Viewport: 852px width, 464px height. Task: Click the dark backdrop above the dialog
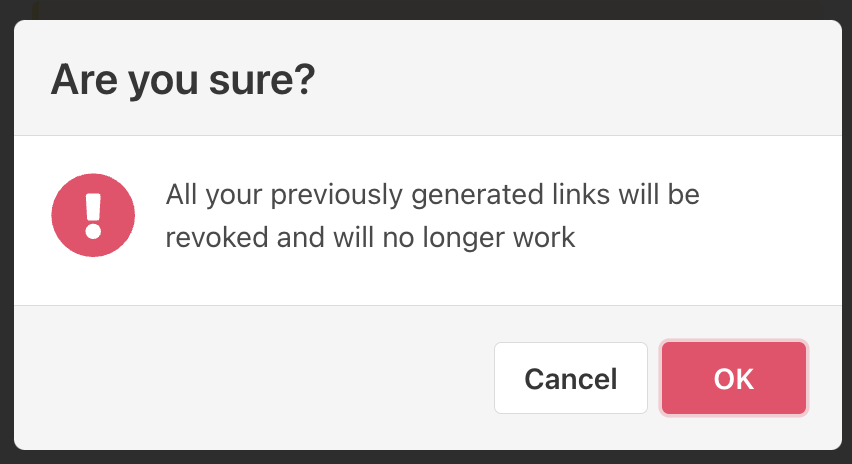[x=426, y=8]
